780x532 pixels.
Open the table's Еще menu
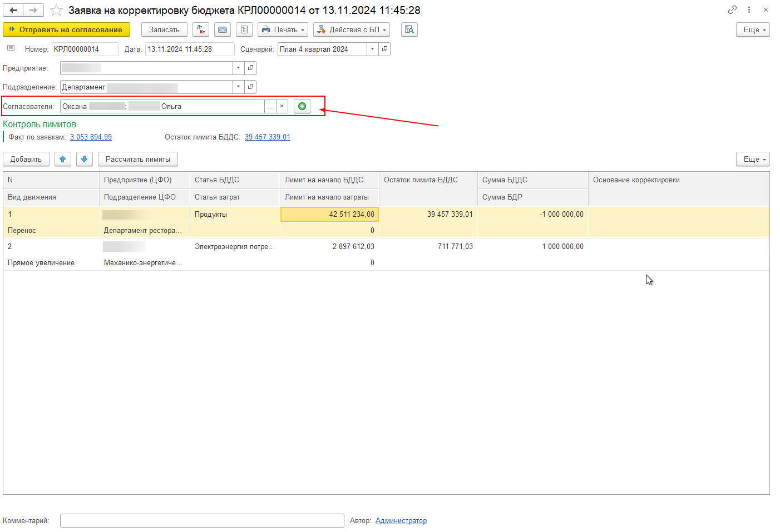point(753,159)
